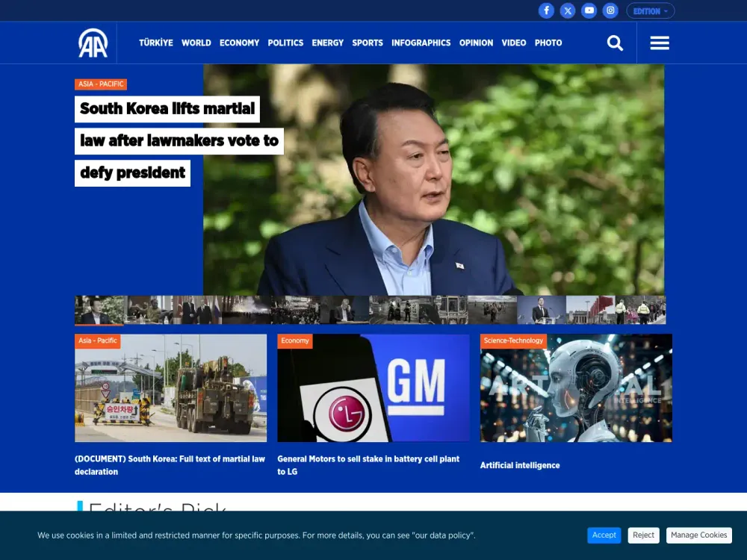Select first thumbnail in headline carousel strip
This screenshot has height=560, width=747.
tap(99, 310)
